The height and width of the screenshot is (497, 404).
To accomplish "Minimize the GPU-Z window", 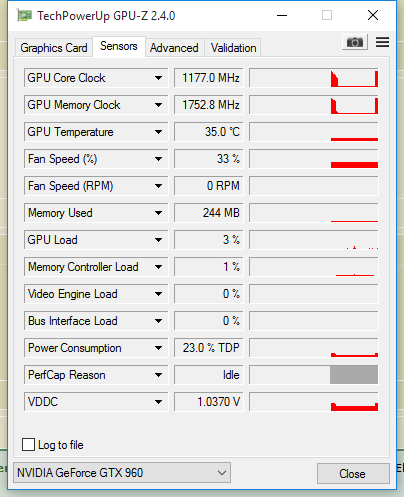I will tap(282, 15).
